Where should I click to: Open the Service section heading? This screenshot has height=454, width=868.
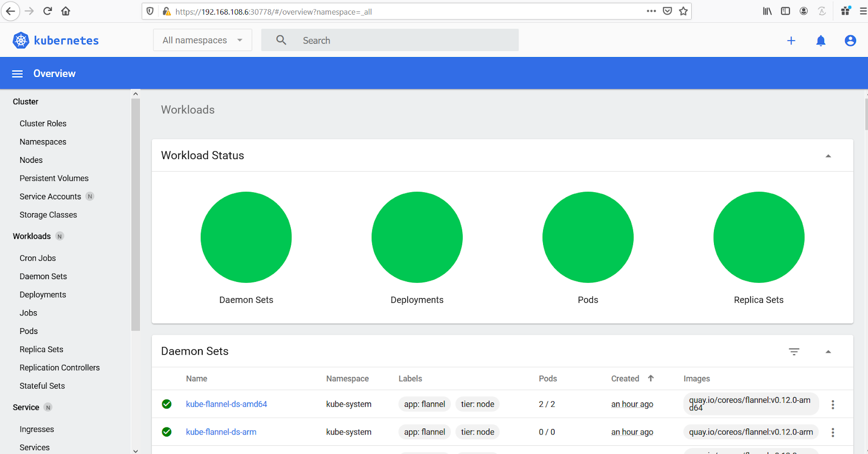(x=26, y=407)
